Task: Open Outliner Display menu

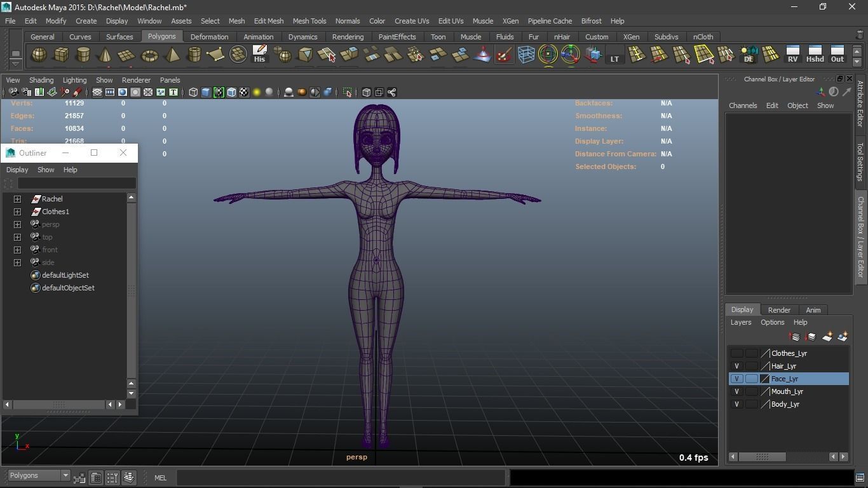Action: pos(17,170)
